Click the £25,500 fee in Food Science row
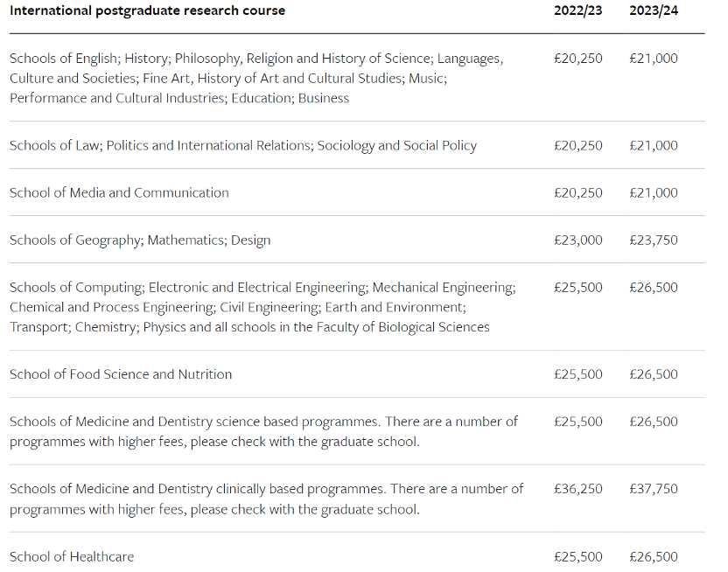The width and height of the screenshot is (728, 572). 578,374
